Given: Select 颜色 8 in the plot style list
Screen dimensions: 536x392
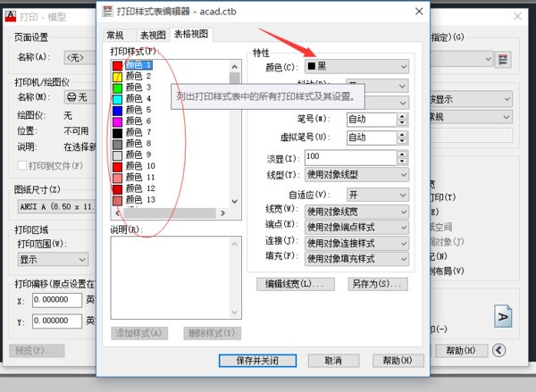Looking at the screenshot, I should point(138,144).
